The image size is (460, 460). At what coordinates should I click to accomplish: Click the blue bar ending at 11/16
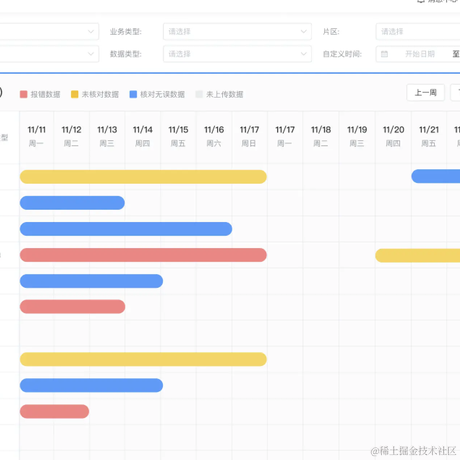click(126, 229)
